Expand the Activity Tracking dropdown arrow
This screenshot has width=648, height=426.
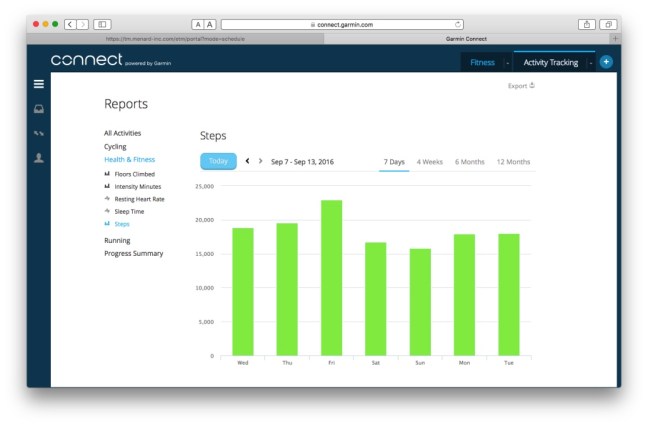591,62
